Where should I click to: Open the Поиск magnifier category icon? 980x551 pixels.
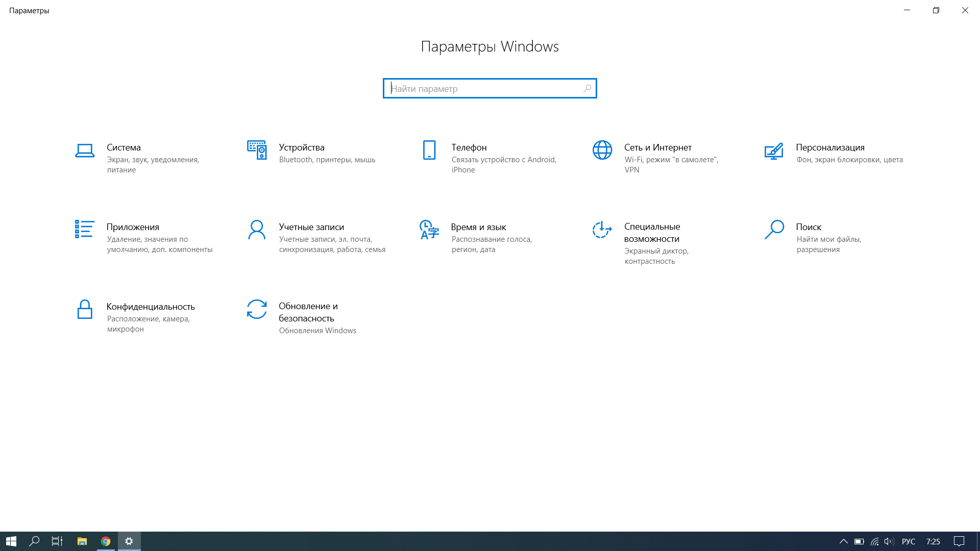click(774, 230)
